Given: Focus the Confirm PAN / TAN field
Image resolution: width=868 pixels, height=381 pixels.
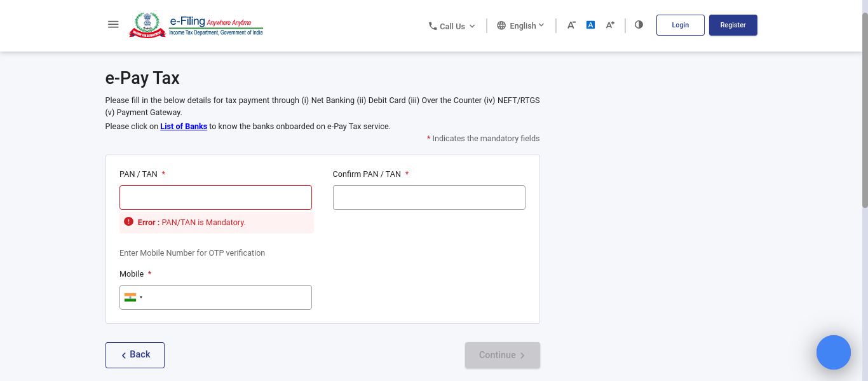Looking at the screenshot, I should click(x=429, y=197).
